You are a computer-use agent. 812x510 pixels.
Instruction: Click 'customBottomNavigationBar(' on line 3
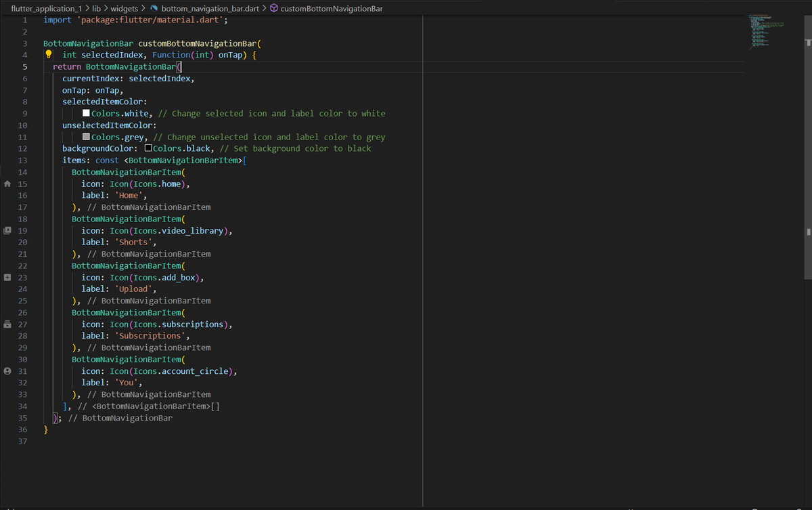click(200, 43)
